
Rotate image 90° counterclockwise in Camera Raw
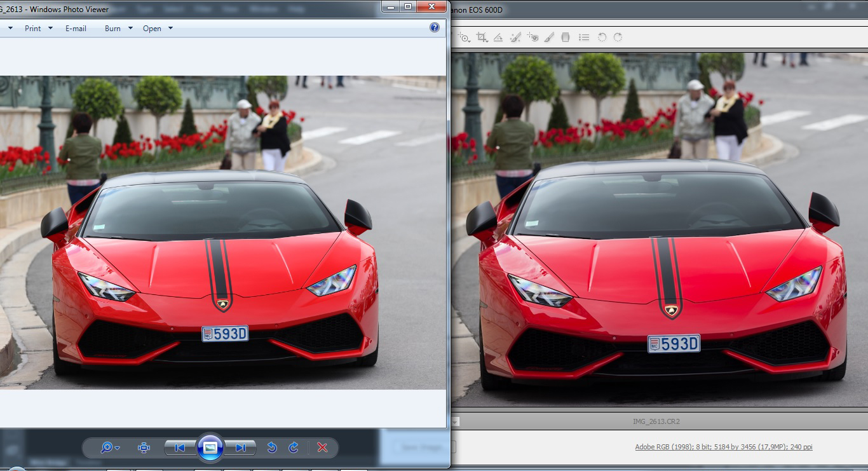tap(602, 38)
